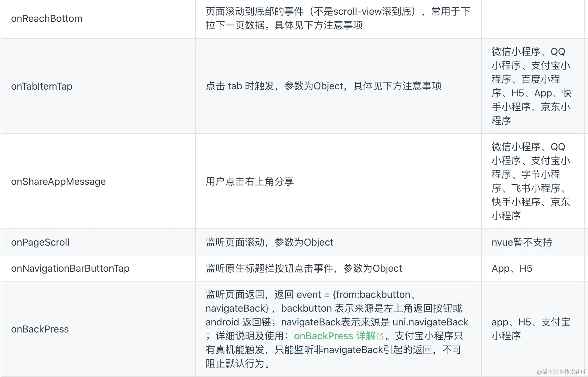Select the onNavigationBarButtonTap function name

pos(70,268)
